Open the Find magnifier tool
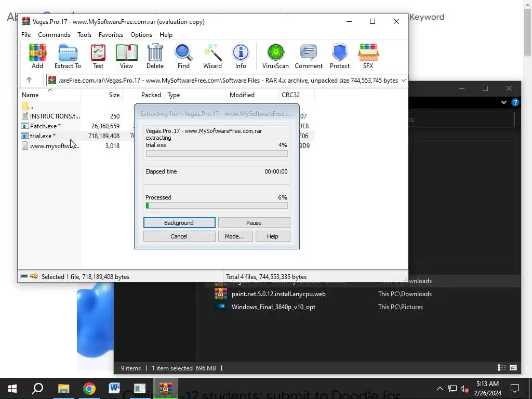The height and width of the screenshot is (399, 532). tap(183, 56)
